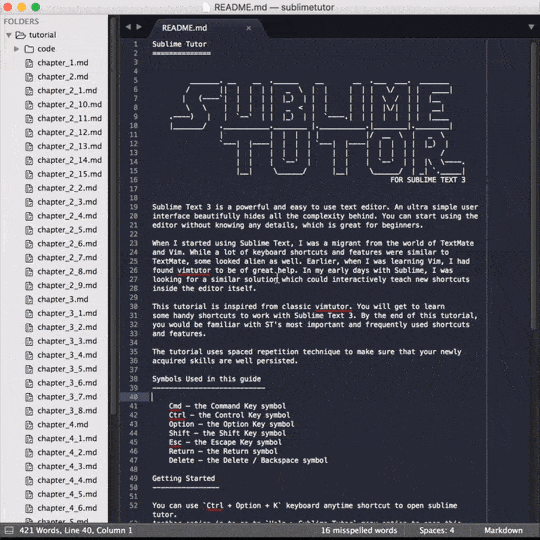Click the chapter_2_5.md file icon
The height and width of the screenshot is (540, 540).
[x=29, y=230]
